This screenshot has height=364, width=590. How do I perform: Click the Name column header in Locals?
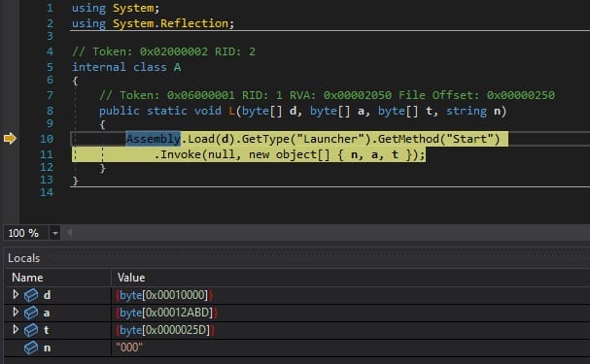(27, 278)
